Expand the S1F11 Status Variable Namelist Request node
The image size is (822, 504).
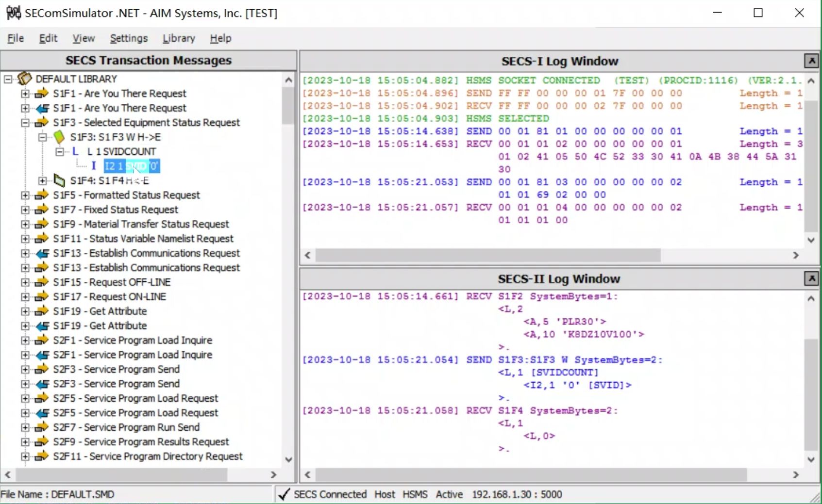(25, 239)
